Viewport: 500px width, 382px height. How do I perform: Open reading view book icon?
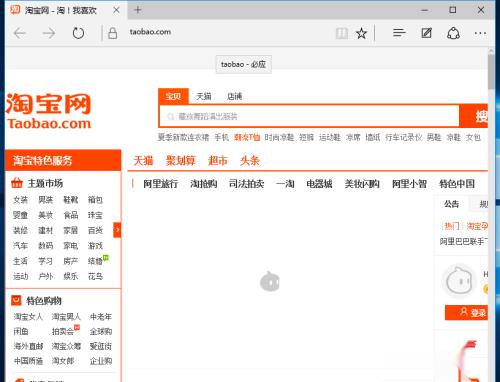pos(342,33)
